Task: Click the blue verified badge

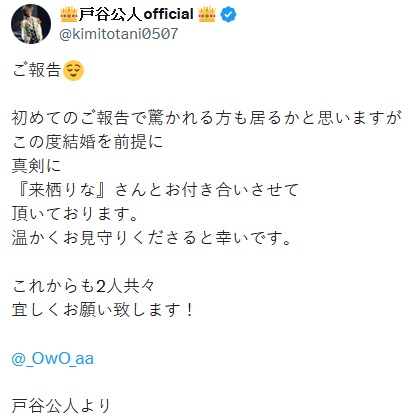Action: click(x=229, y=15)
